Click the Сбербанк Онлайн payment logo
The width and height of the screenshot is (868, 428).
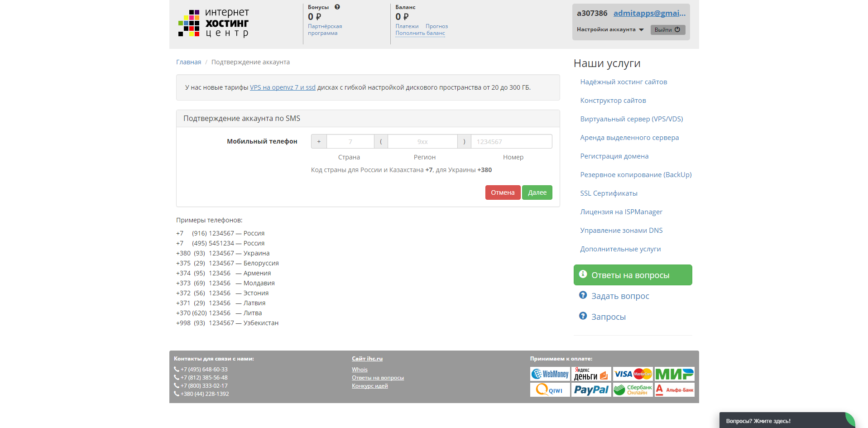pos(633,390)
